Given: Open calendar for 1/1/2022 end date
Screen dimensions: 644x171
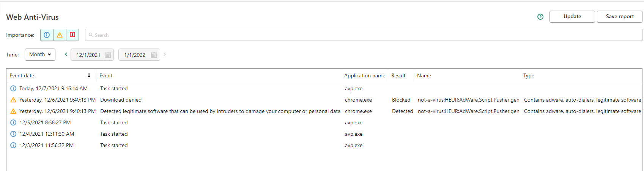Looking at the screenshot, I should tap(154, 55).
